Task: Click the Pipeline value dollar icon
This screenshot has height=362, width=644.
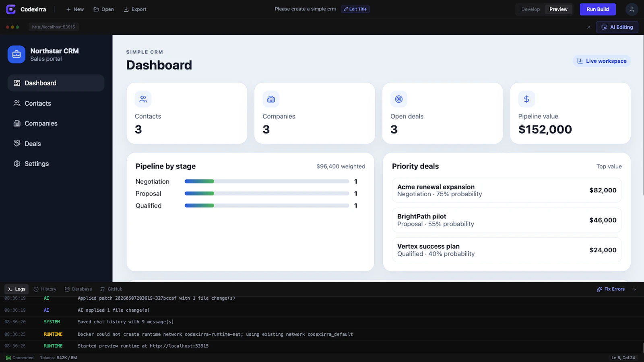Action: tap(526, 99)
